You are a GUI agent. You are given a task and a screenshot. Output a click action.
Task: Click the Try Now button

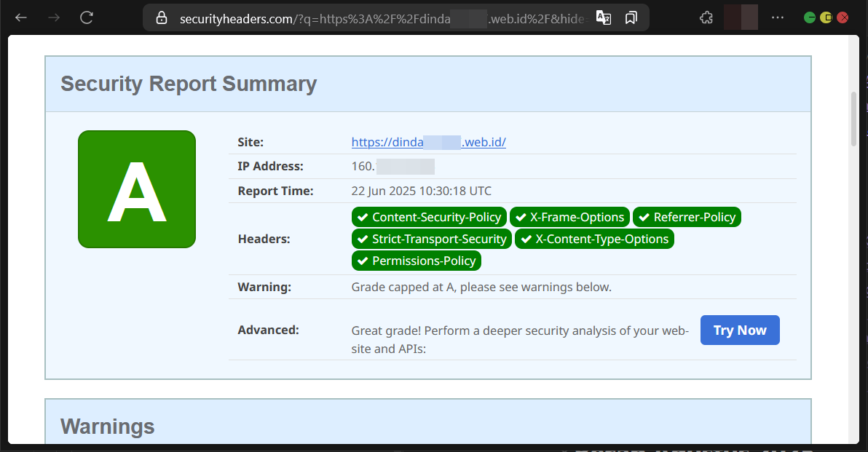tap(740, 330)
